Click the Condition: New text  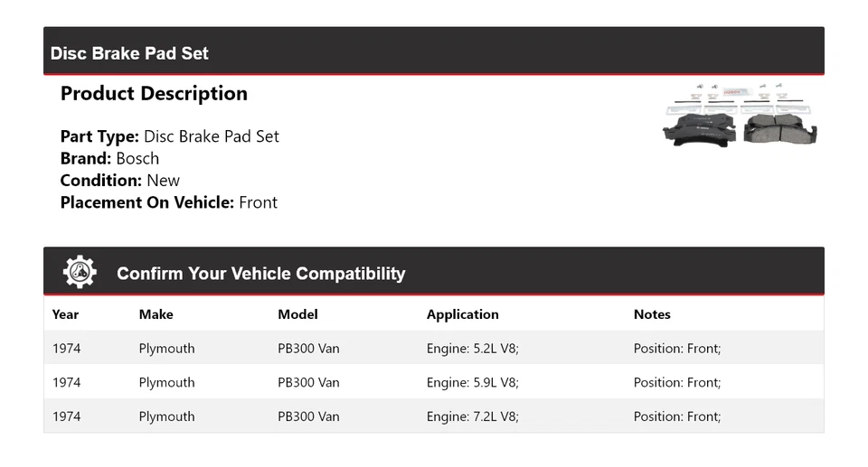pos(119,181)
